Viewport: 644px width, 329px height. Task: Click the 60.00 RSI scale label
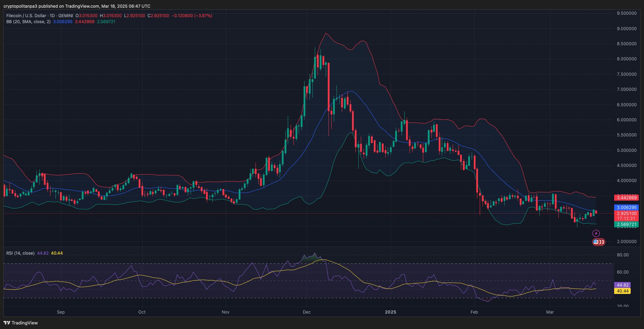623,272
